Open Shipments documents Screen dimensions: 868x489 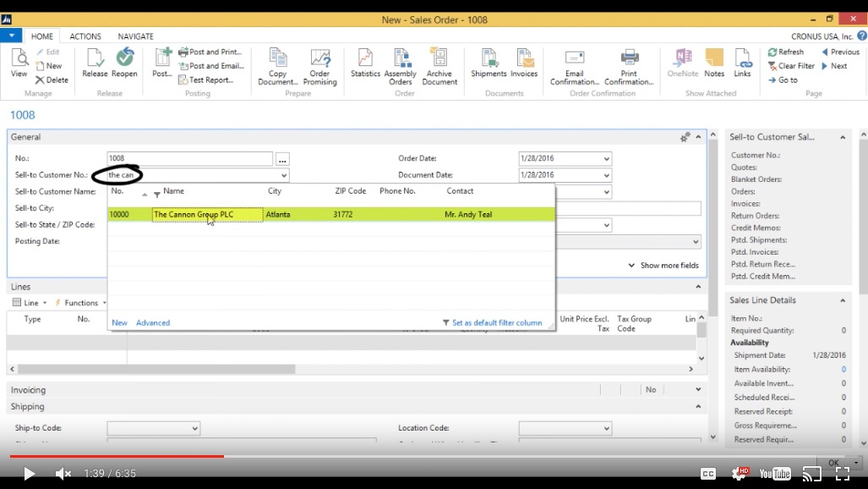[x=489, y=63]
